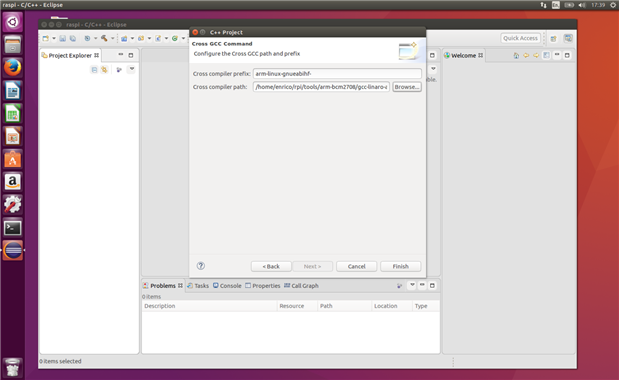Minimize the Problems panel
Viewport: 619px width, 380px height.
[422, 285]
